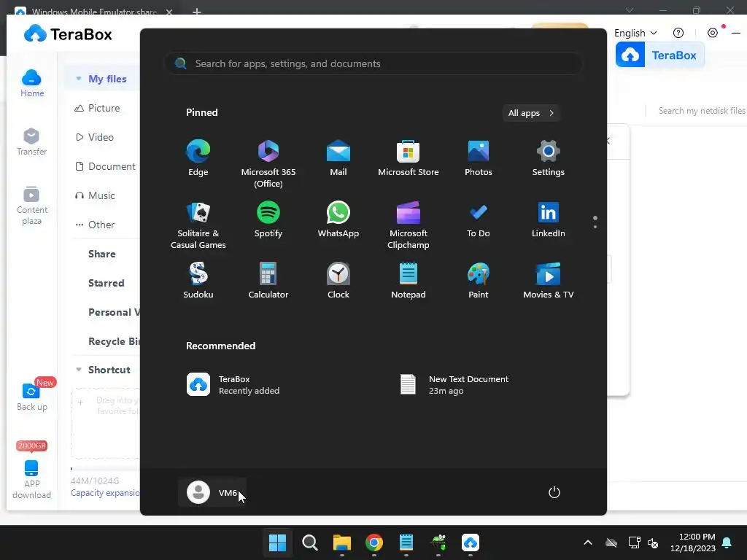Show All apps list
747x560 pixels.
[531, 113]
